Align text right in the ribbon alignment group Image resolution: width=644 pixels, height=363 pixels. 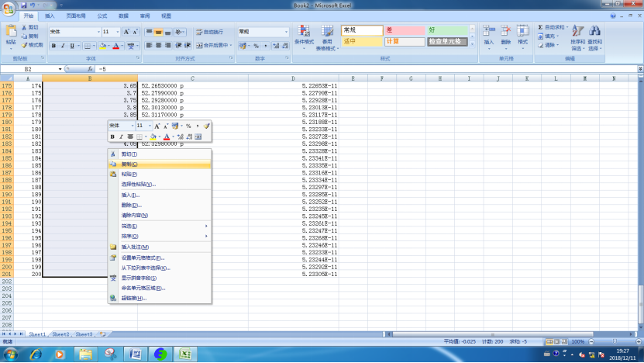pos(167,45)
